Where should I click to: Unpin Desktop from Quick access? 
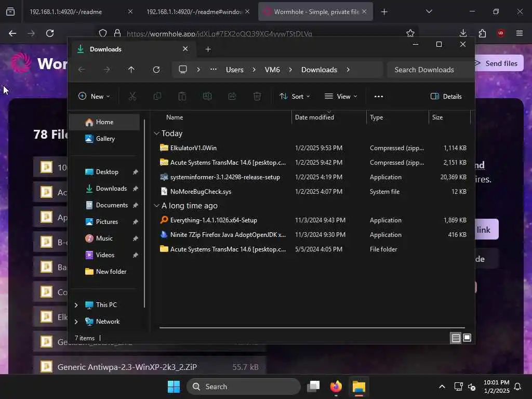[136, 172]
